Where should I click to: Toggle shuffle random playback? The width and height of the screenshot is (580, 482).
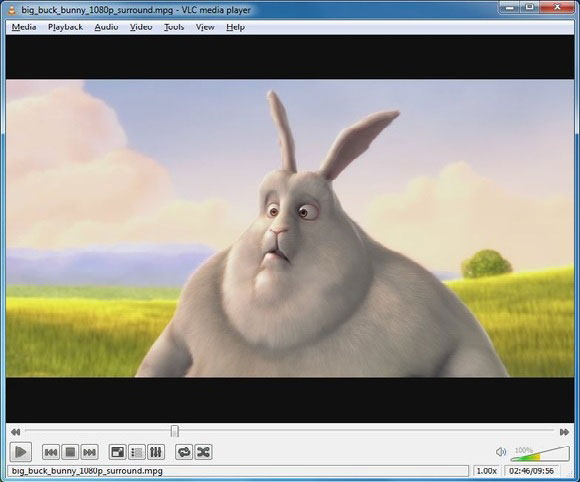click(x=203, y=452)
